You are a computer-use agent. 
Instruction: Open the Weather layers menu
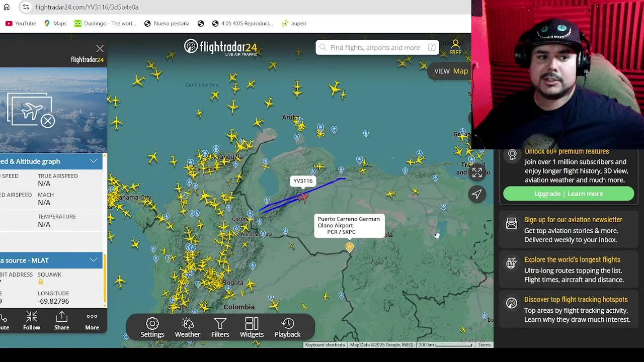[x=187, y=328]
